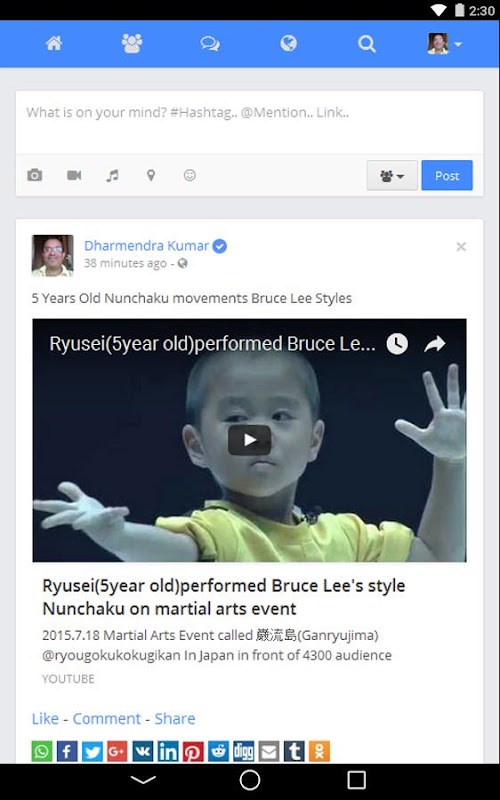The image size is (500, 800).
Task: Open the home feed icon
Action: [x=54, y=43]
